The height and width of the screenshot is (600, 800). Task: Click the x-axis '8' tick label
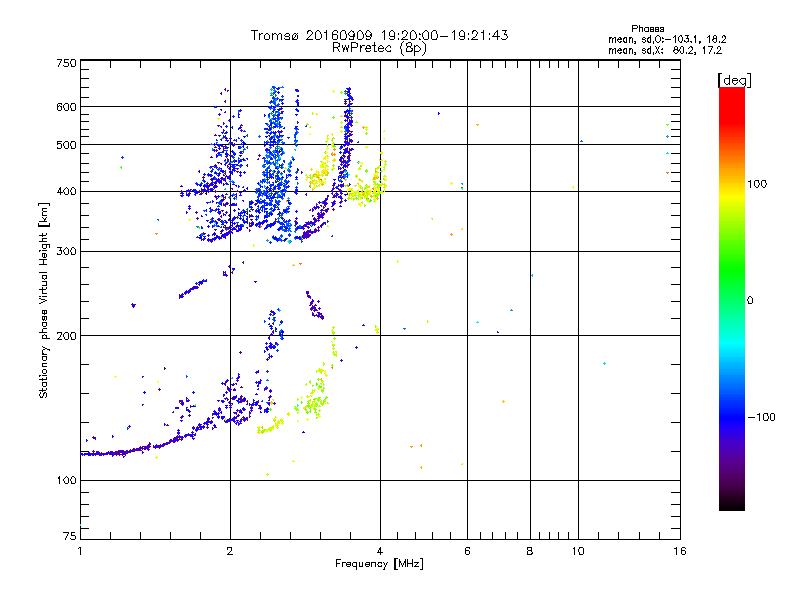(530, 551)
